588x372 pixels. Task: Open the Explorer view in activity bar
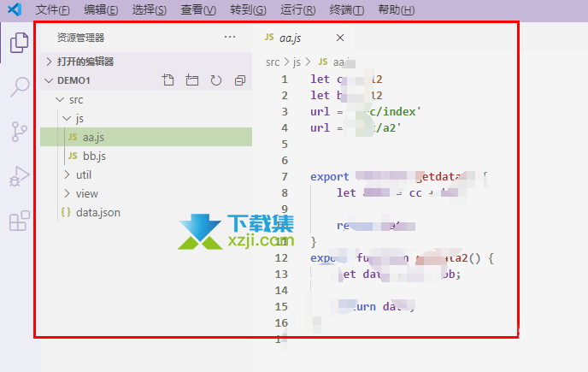(x=19, y=43)
